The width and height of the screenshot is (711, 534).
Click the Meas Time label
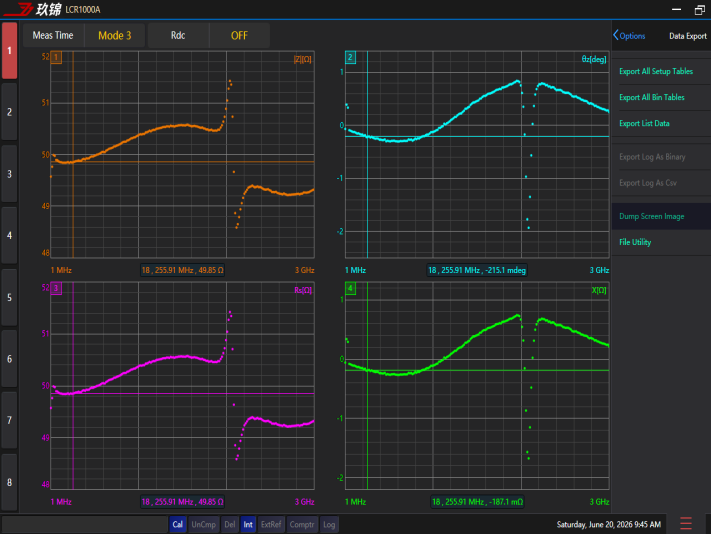(53, 35)
